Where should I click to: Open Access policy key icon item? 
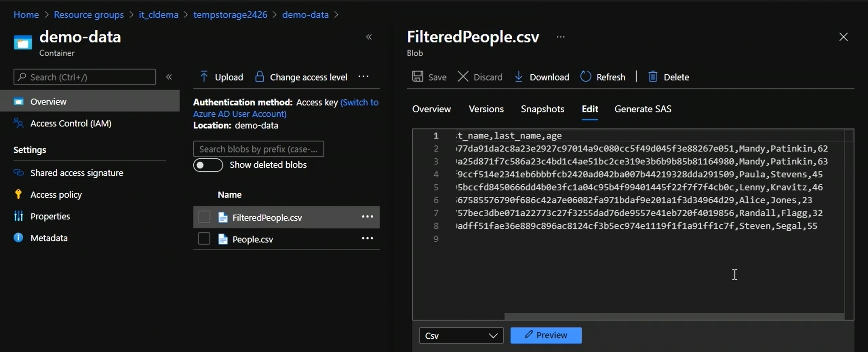click(x=18, y=195)
